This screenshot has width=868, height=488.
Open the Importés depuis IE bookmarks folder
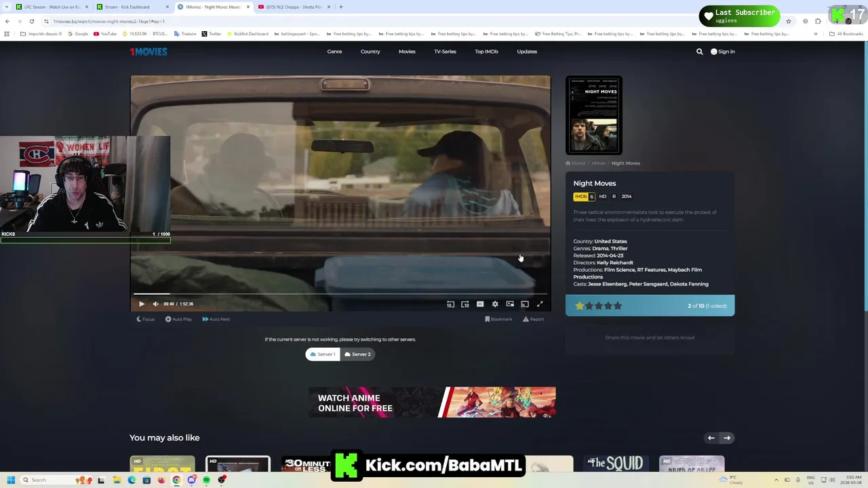click(x=41, y=34)
